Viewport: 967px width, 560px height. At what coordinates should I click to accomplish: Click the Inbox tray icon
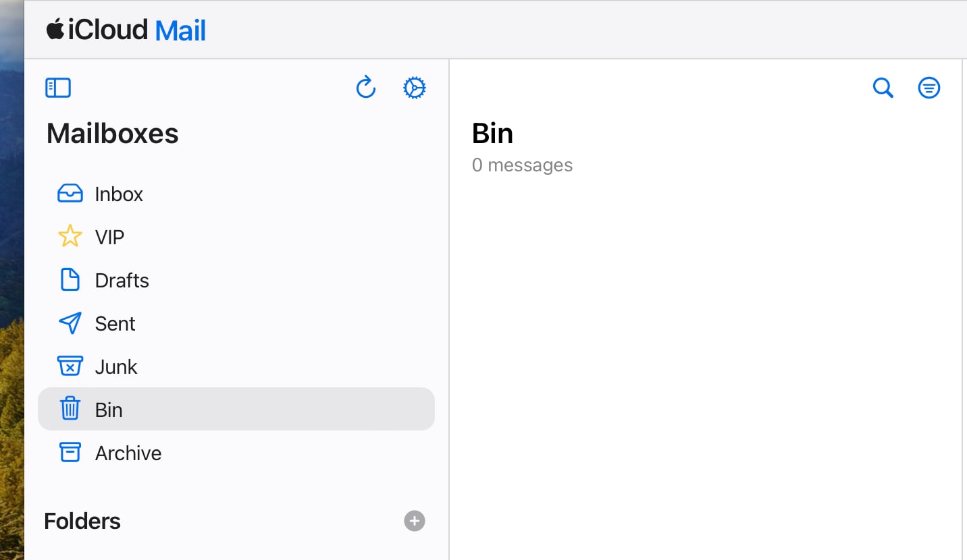point(70,194)
